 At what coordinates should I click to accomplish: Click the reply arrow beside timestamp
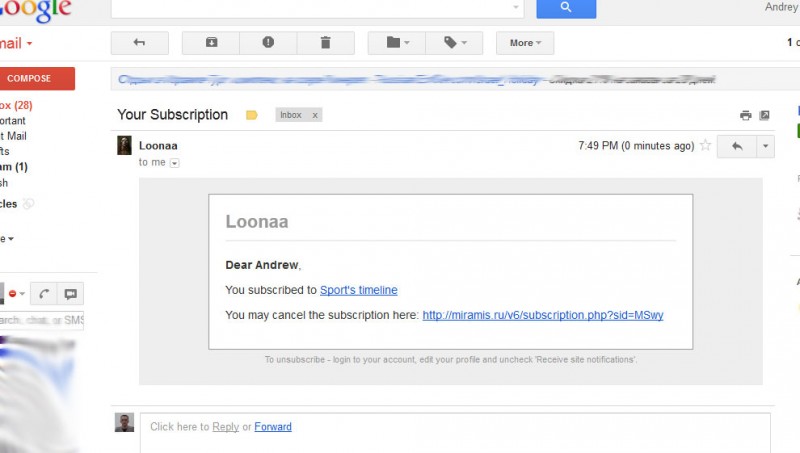737,146
